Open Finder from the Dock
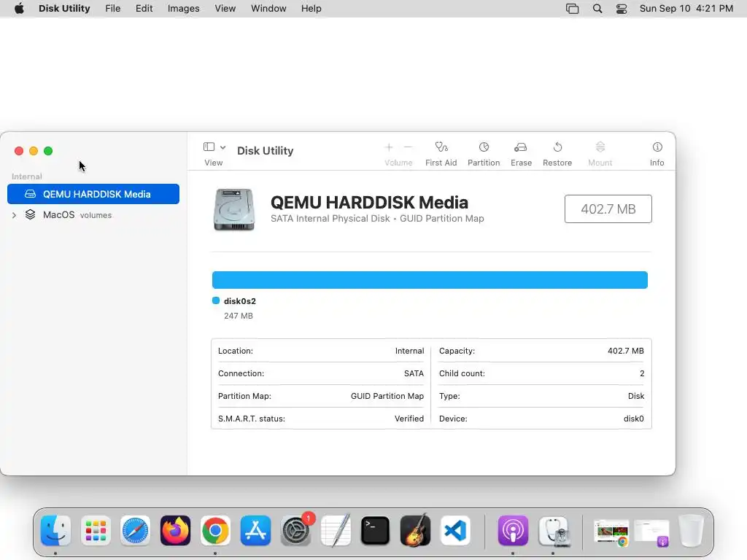Screen dimensions: 747x560 click(x=55, y=531)
